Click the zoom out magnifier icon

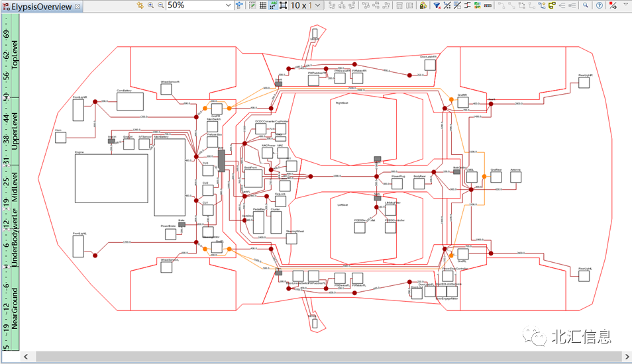(160, 5)
